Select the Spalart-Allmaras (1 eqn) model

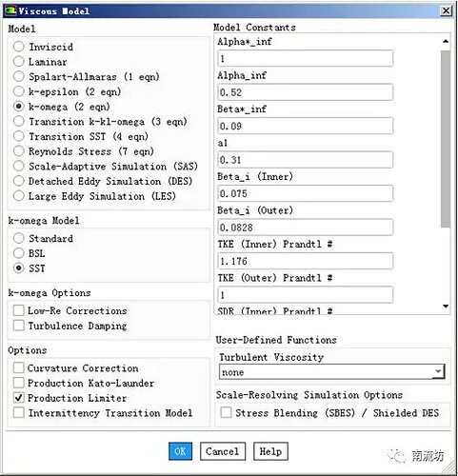coord(19,76)
